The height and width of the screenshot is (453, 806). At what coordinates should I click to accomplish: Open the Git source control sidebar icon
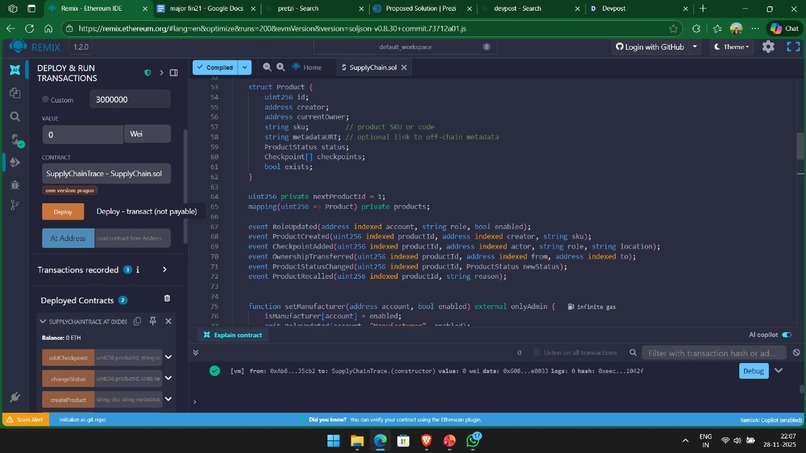[15, 205]
